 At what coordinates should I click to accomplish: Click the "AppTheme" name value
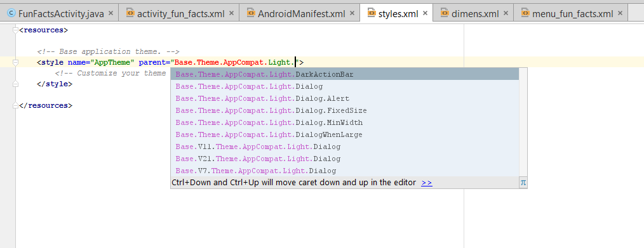point(112,62)
